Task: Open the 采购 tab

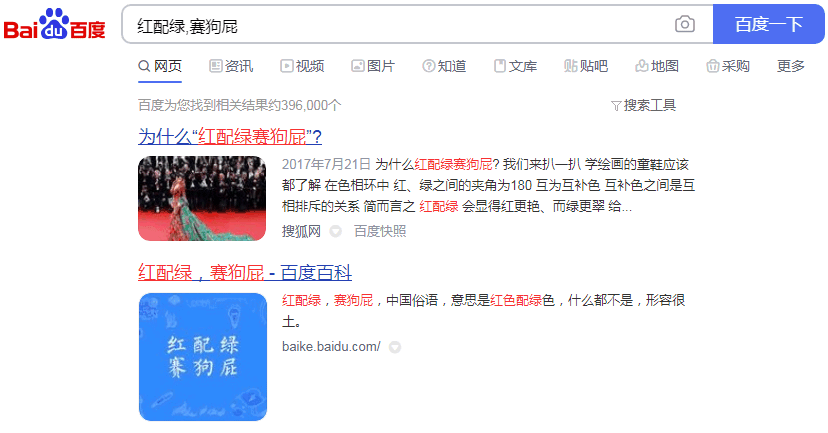Action: coord(728,66)
